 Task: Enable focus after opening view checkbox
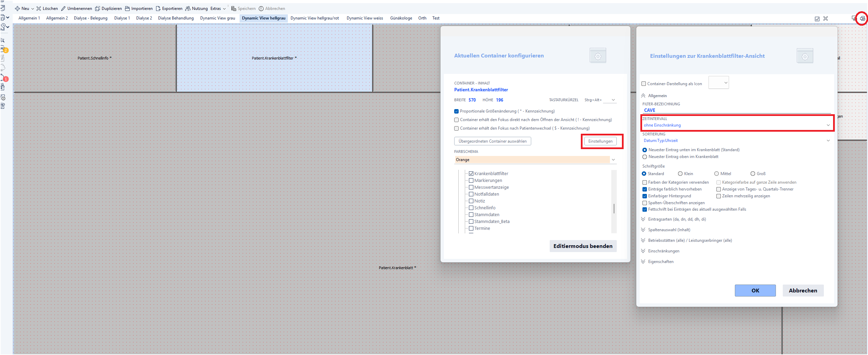coord(456,120)
